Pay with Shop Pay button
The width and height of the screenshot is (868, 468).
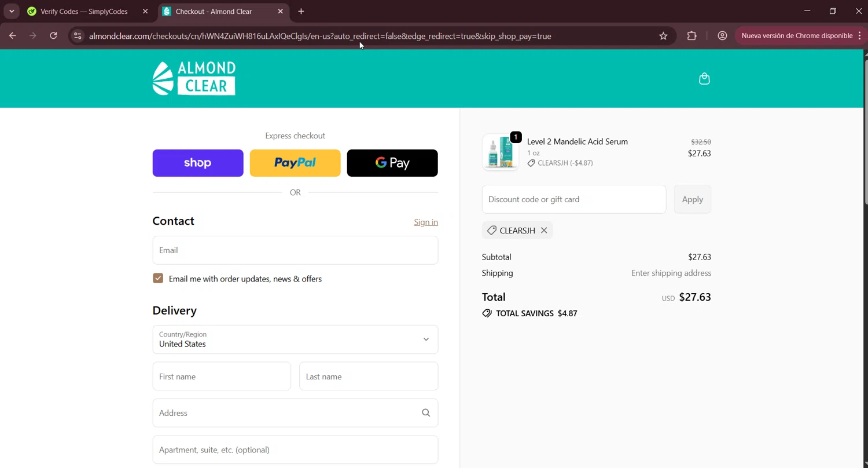click(x=198, y=163)
